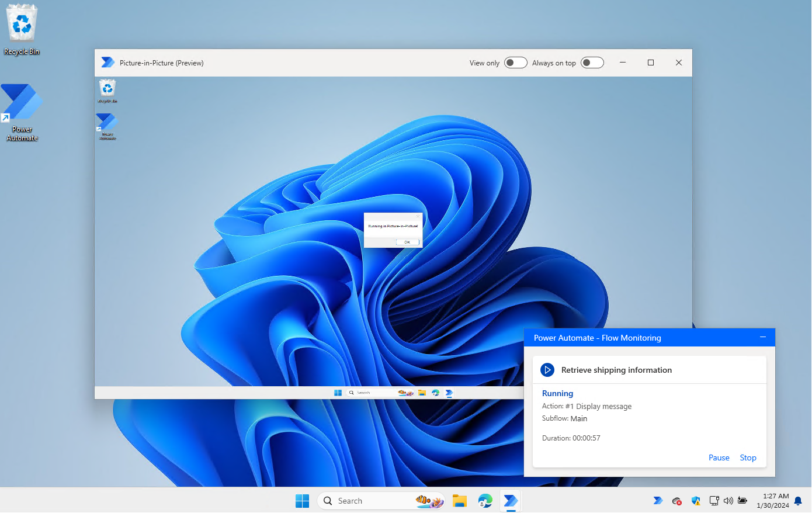Click the Power Automate logo in PiP title bar
Screen dimensions: 812x513
(107, 62)
